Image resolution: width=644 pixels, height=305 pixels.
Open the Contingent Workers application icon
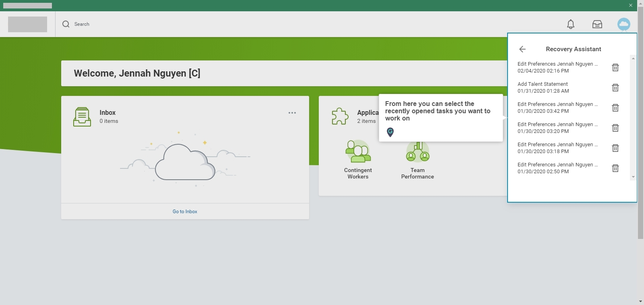click(358, 151)
